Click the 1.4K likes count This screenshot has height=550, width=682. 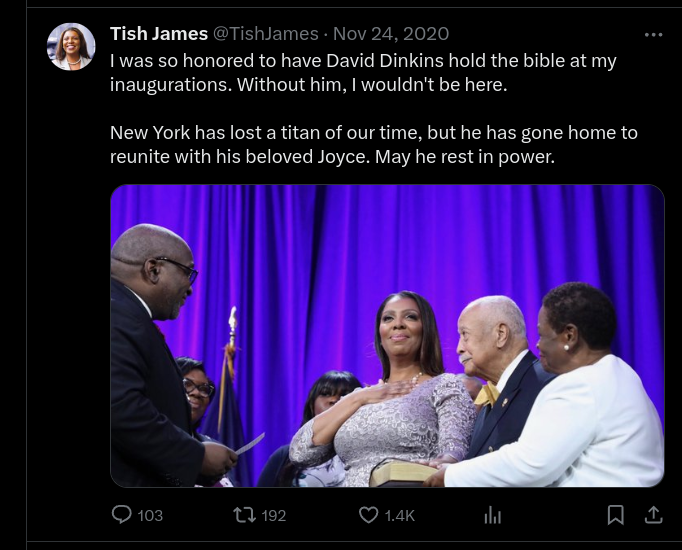click(x=399, y=515)
